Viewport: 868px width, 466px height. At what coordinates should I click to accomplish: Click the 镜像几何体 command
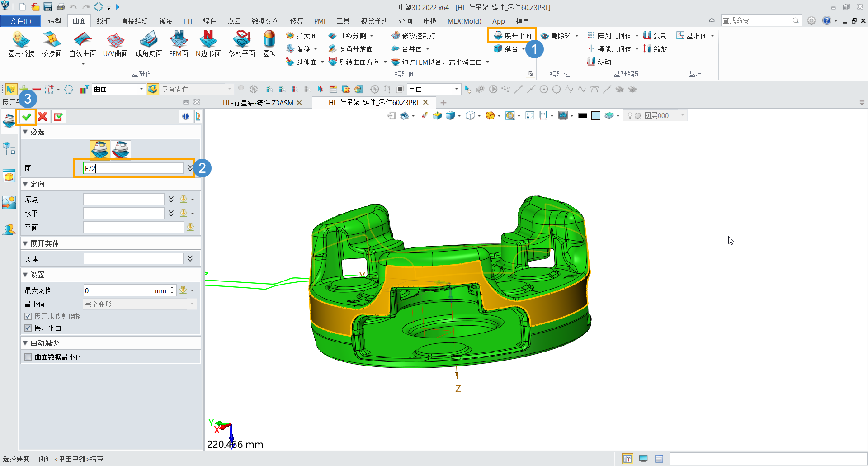[609, 49]
